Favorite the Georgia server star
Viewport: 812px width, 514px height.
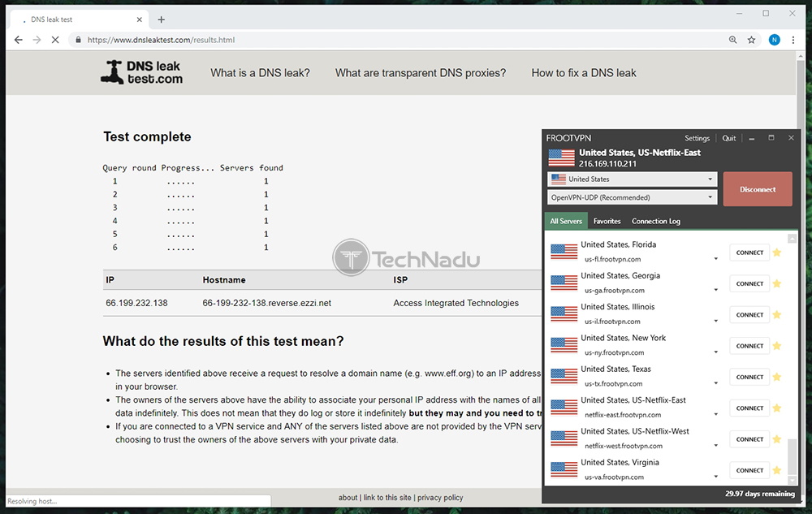777,283
